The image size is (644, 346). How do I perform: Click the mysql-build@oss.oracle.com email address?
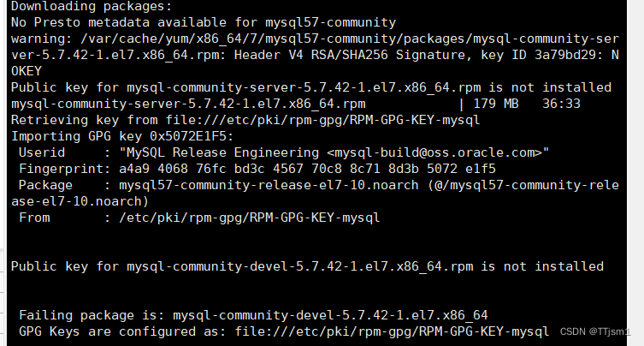point(434,152)
